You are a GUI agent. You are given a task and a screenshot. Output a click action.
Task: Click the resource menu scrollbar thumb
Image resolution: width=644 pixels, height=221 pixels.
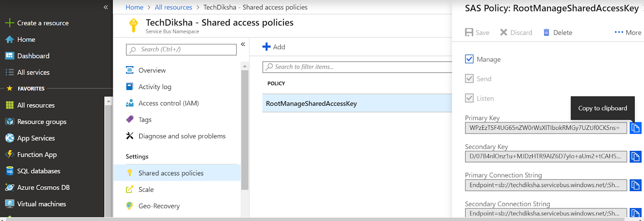(x=245, y=130)
